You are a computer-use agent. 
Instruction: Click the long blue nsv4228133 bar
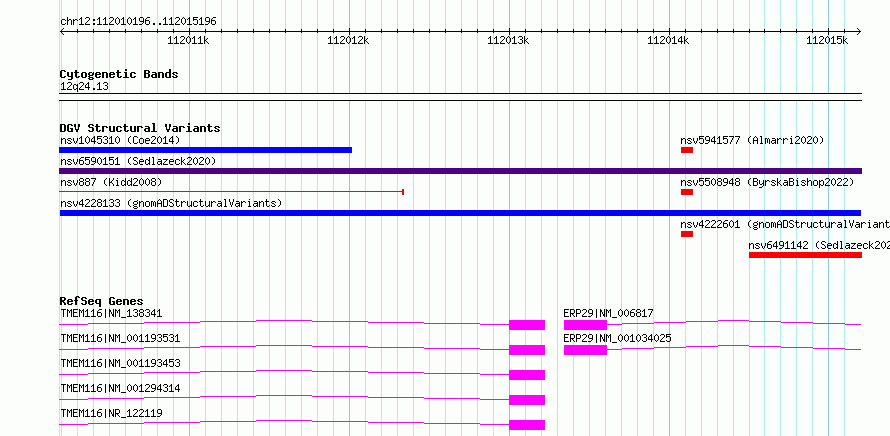(x=460, y=213)
